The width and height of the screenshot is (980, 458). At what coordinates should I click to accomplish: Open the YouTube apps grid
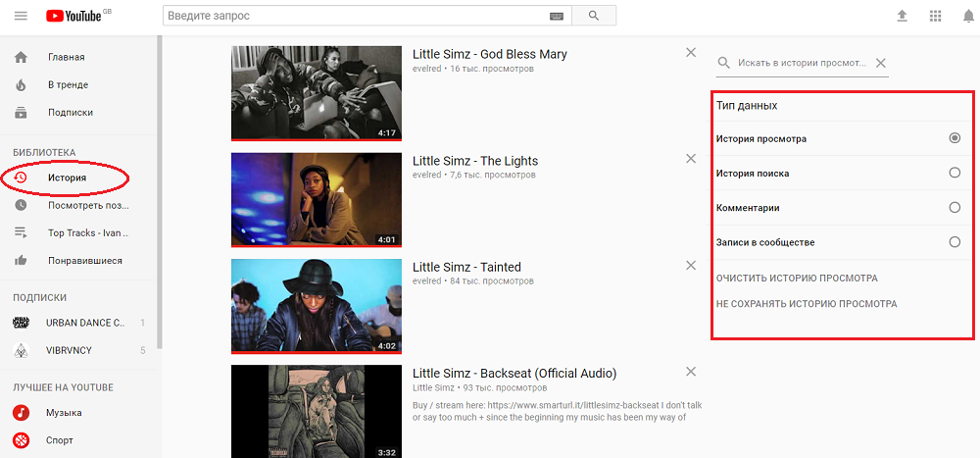click(935, 17)
